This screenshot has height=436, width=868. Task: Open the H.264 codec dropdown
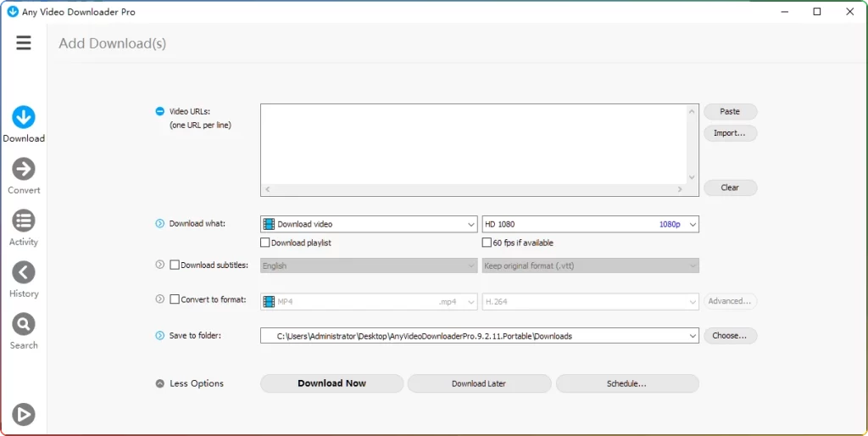(x=590, y=302)
